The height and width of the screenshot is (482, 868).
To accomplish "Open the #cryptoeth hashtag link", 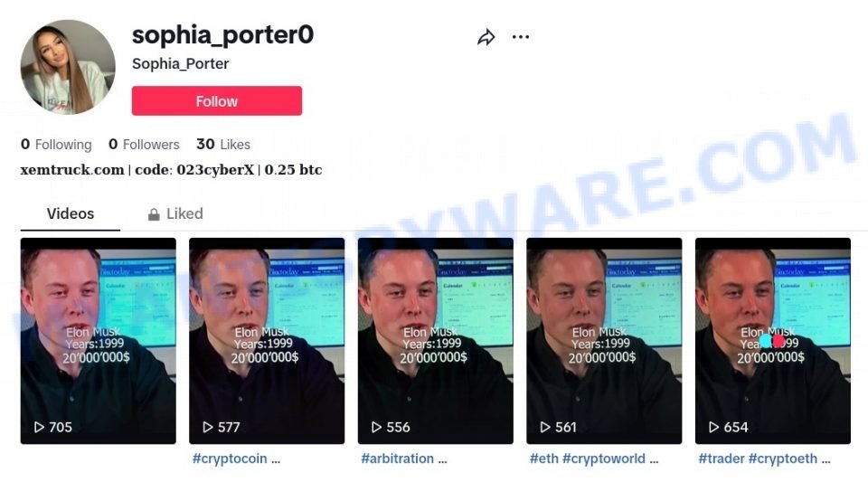I will (783, 458).
